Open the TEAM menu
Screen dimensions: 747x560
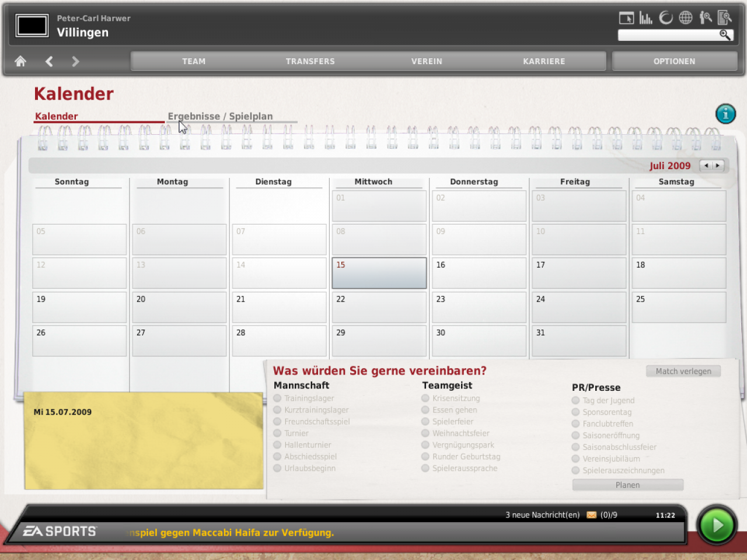tap(194, 61)
